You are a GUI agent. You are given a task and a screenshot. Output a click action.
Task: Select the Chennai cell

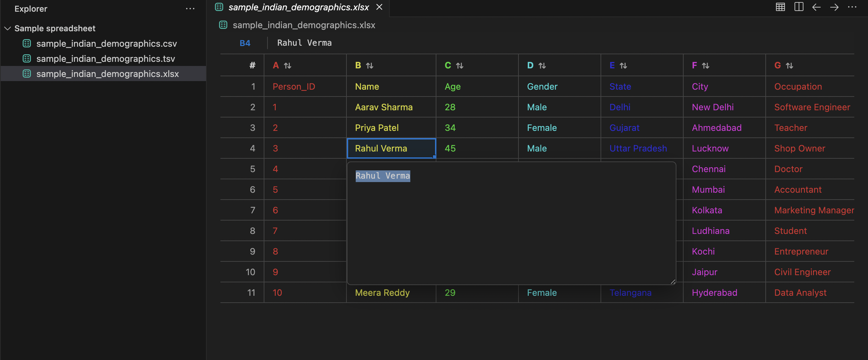[724, 169]
